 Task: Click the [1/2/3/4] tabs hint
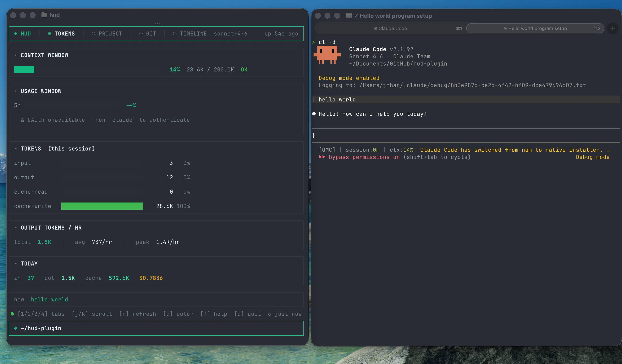click(x=41, y=314)
